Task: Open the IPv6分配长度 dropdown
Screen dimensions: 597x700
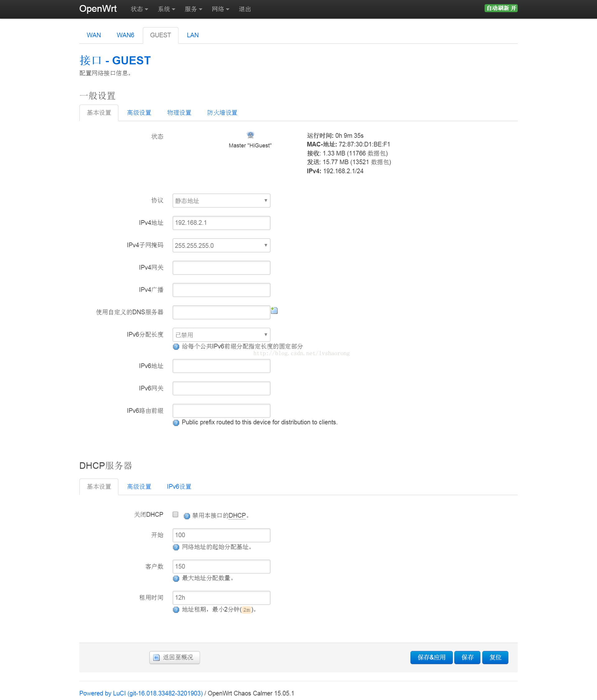Action: [221, 335]
